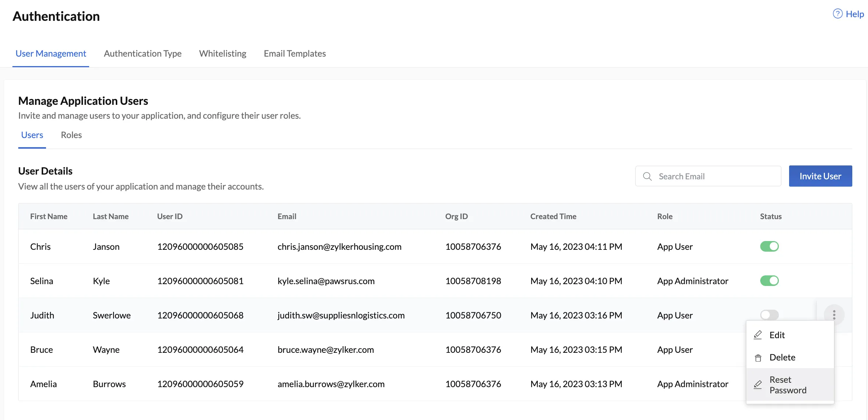The height and width of the screenshot is (420, 868).
Task: Open the Help link
Action: [x=855, y=14]
